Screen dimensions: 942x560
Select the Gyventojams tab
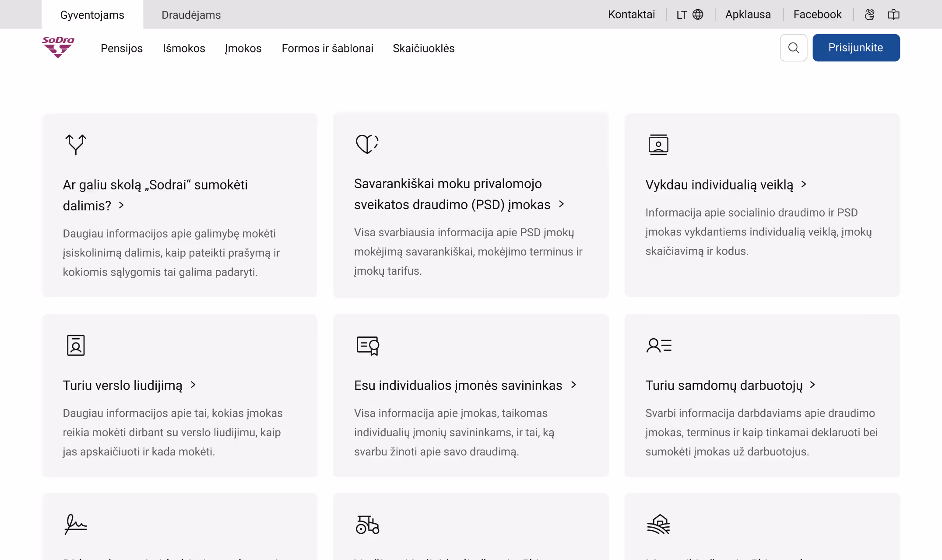[92, 15]
